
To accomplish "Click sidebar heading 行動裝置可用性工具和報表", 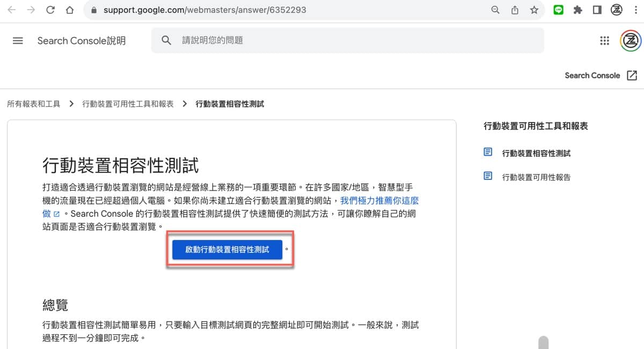I will click(x=536, y=126).
